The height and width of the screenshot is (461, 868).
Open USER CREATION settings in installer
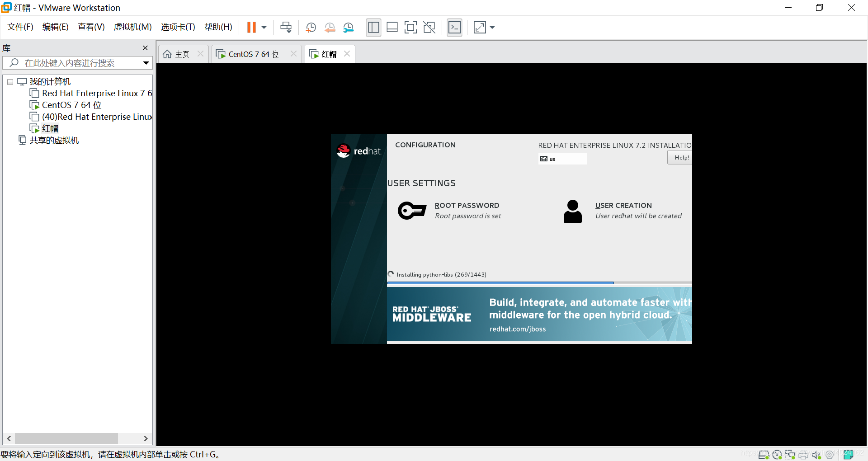point(623,206)
